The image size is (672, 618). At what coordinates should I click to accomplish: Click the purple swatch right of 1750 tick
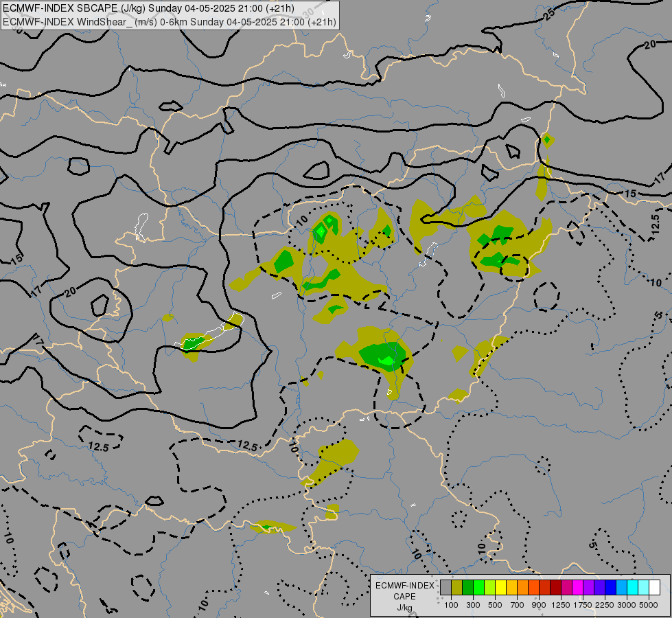(589, 588)
